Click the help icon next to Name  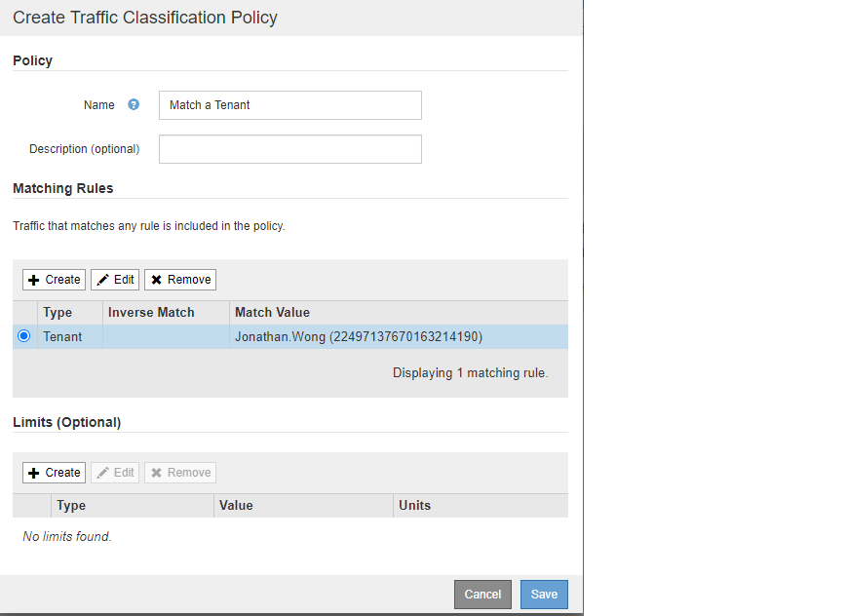click(134, 105)
